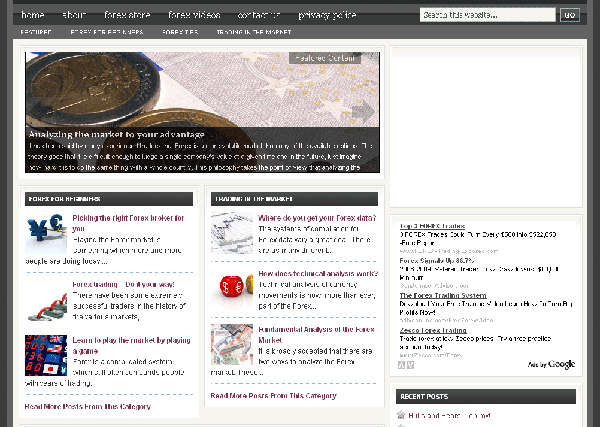Image resolution: width=600 pixels, height=427 pixels.
Task: Select Trading in the Market category tab
Action: [254, 32]
